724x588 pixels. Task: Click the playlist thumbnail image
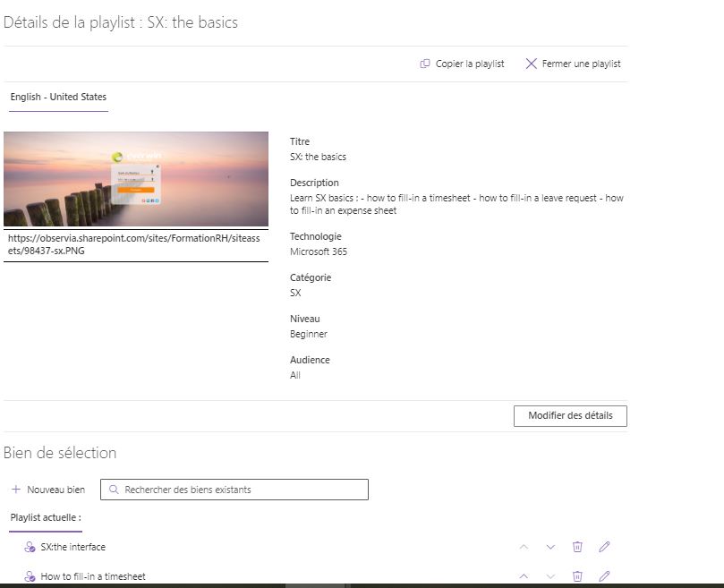[136, 179]
